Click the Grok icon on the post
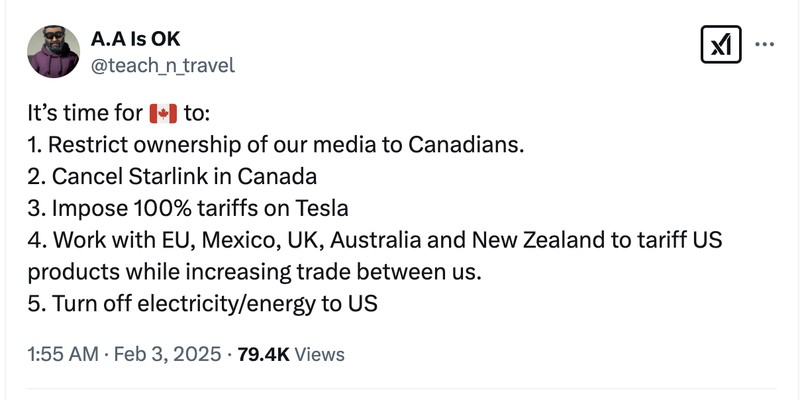Screen dimensions: 800x400 [719, 44]
